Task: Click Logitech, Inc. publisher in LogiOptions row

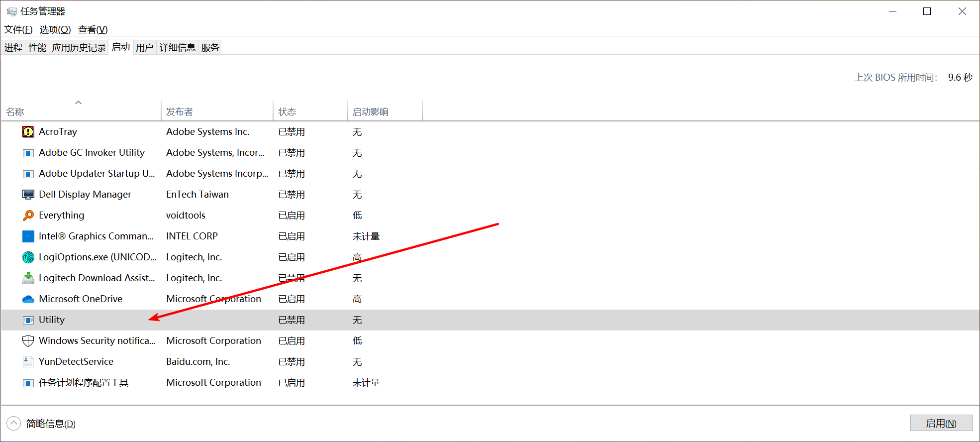Action: (x=194, y=257)
